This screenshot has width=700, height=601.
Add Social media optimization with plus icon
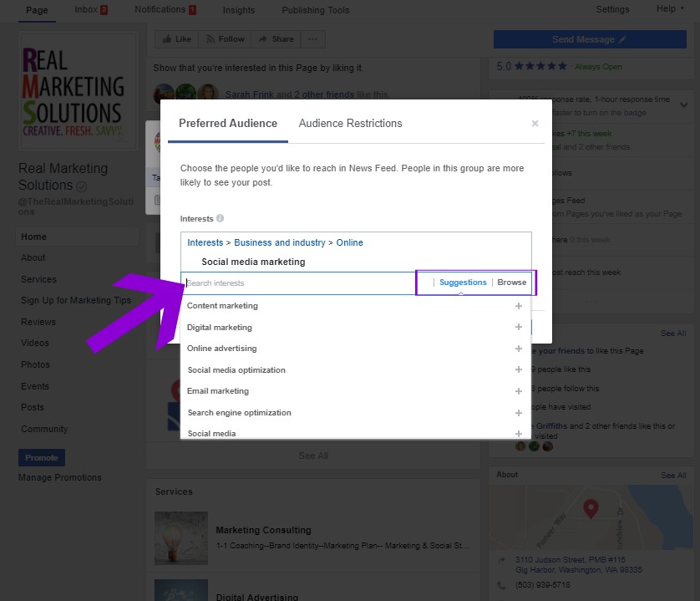click(518, 369)
